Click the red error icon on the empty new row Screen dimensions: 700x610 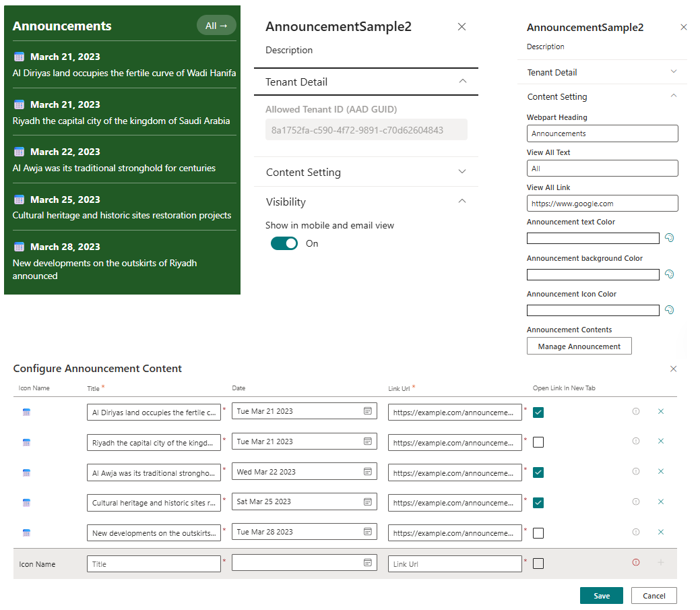click(x=636, y=562)
